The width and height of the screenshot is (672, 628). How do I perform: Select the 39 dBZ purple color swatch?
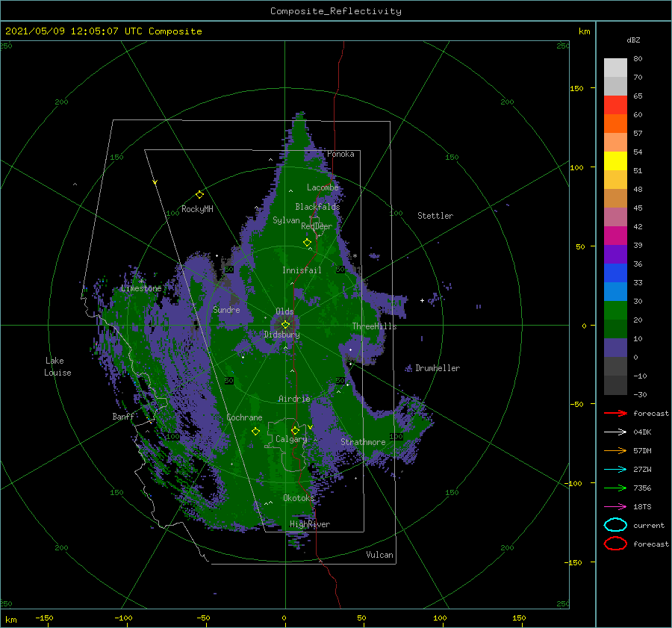click(615, 254)
